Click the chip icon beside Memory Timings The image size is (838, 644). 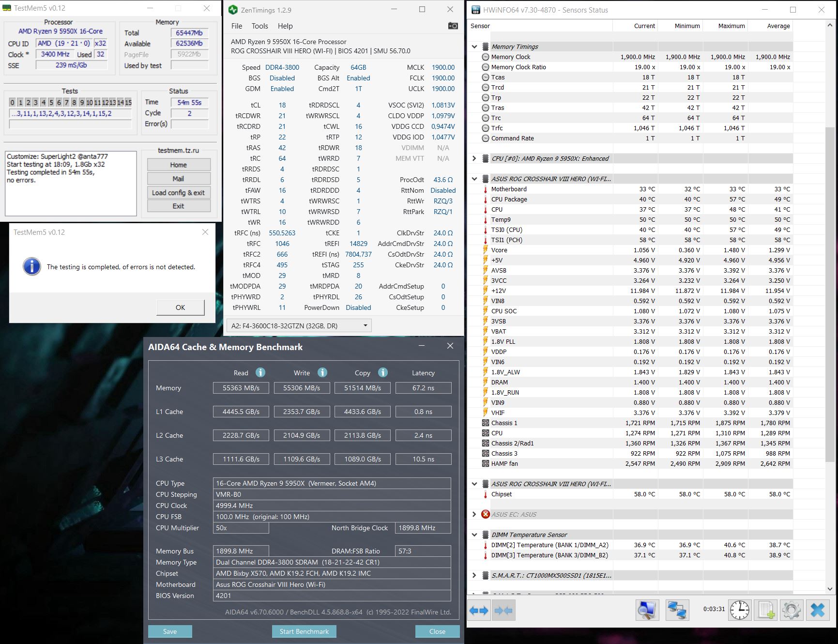click(486, 46)
